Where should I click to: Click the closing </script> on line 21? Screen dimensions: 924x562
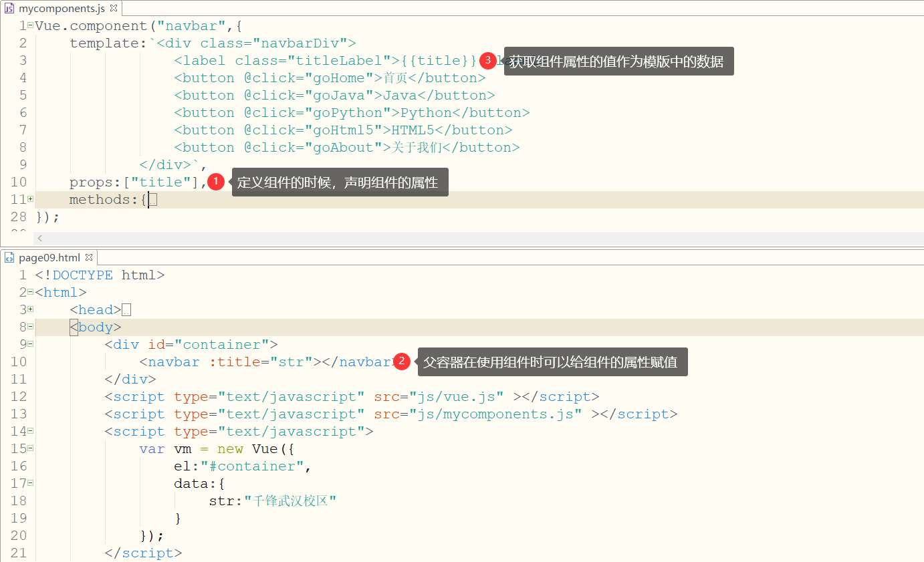(143, 553)
